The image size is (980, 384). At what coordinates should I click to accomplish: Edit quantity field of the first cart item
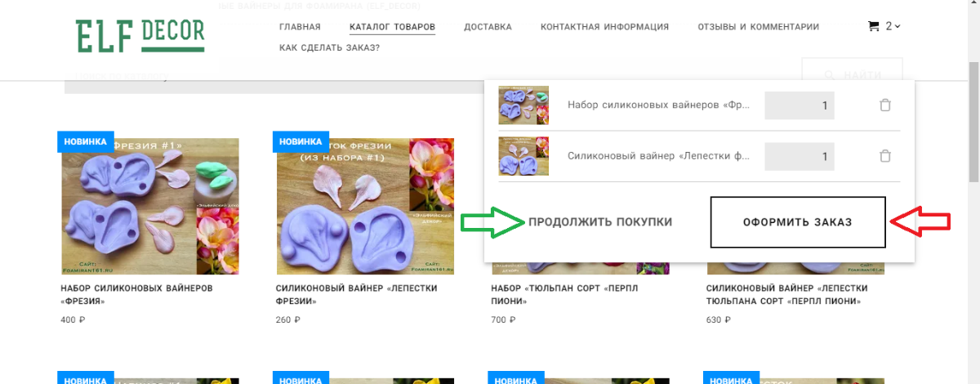click(x=800, y=105)
